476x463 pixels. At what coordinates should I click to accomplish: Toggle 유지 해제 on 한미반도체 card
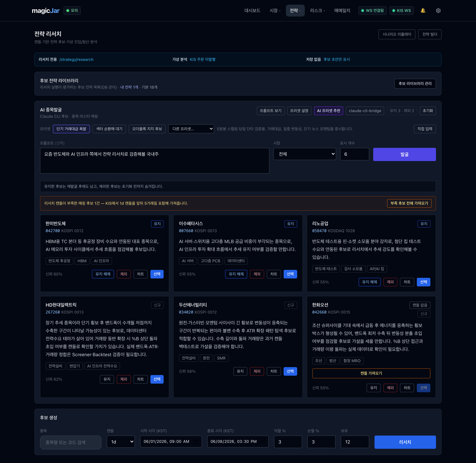(103, 274)
